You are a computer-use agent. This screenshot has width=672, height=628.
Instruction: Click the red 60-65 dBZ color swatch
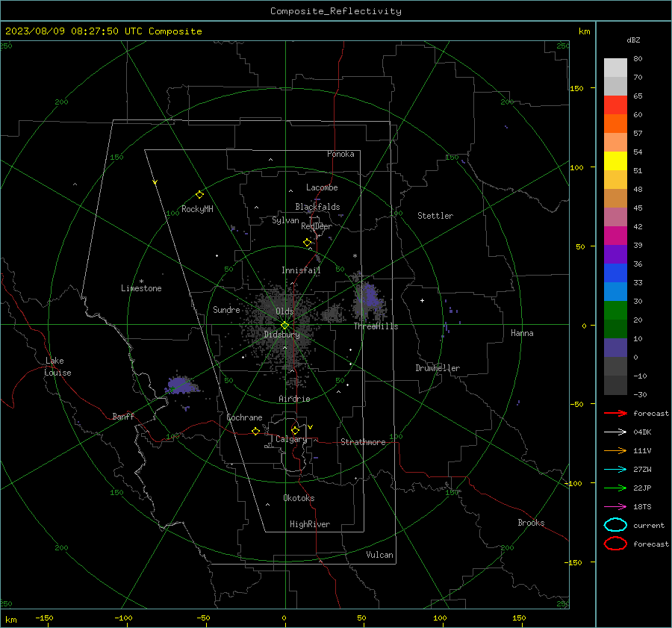coord(615,105)
